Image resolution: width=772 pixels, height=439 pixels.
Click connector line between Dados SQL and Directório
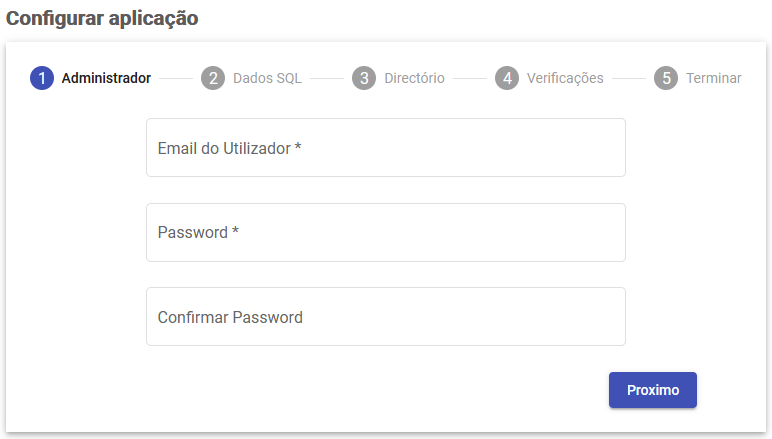[x=326, y=78]
